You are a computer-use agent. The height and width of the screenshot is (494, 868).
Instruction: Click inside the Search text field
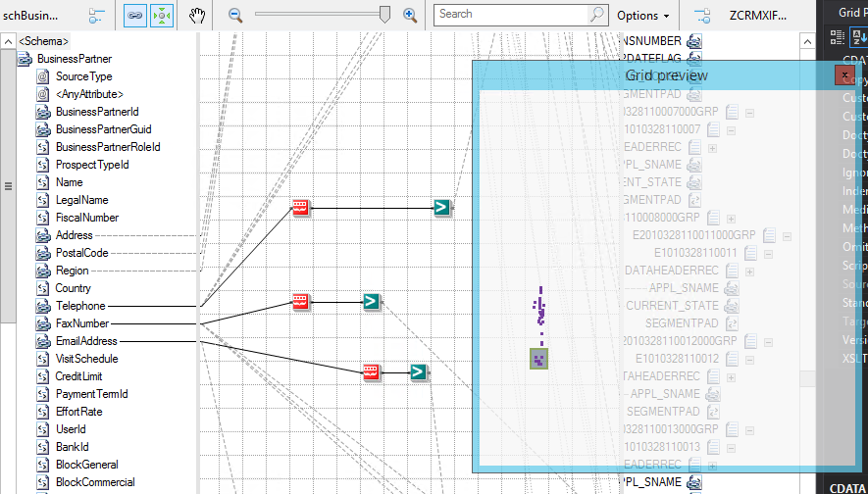click(x=510, y=15)
